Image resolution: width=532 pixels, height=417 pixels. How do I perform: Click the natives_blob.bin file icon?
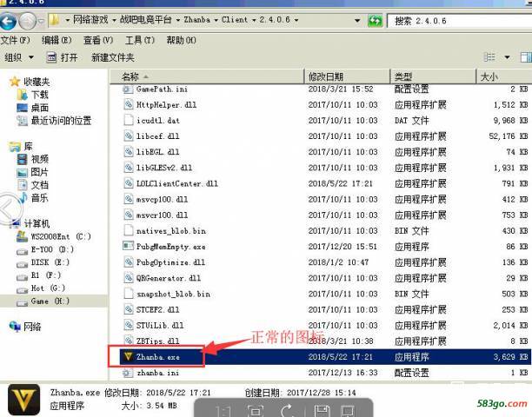129,230
